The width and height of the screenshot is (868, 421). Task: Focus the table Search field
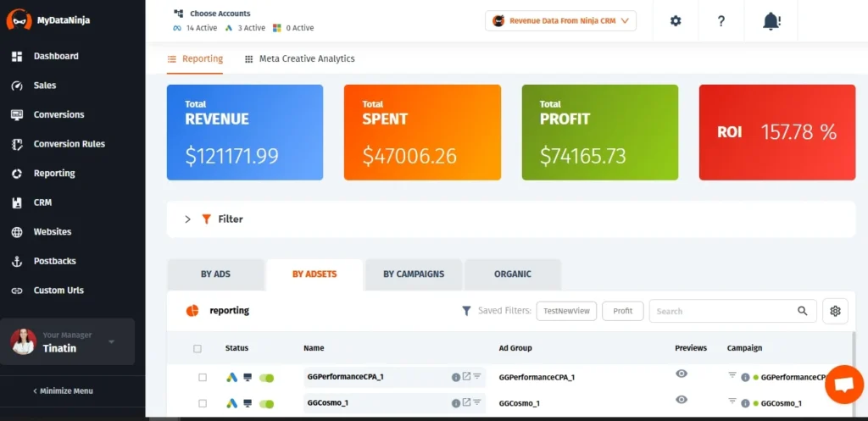(x=732, y=311)
